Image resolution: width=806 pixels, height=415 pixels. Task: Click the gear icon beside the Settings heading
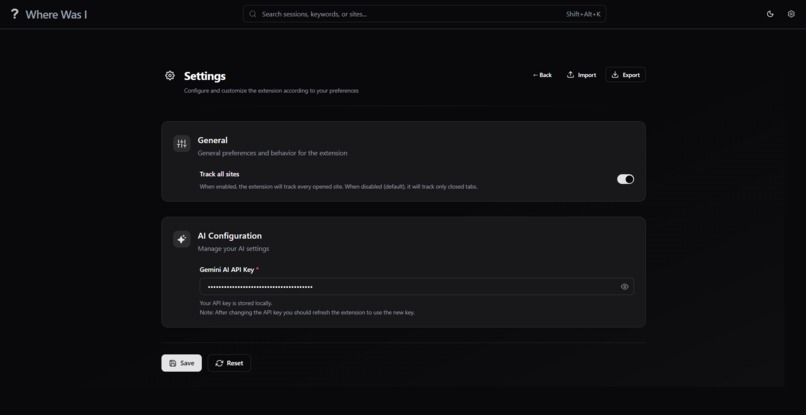point(170,76)
